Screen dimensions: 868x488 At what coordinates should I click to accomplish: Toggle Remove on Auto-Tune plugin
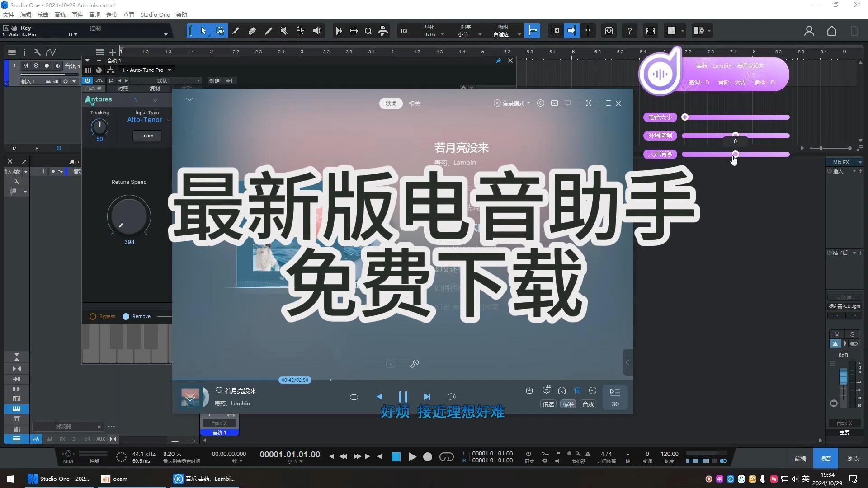(x=126, y=316)
